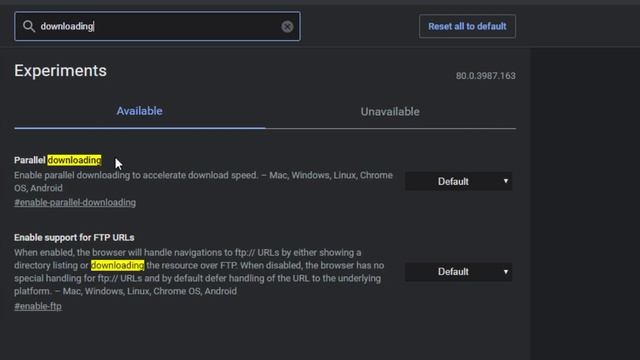Clear the search box with the X icon

(287, 27)
